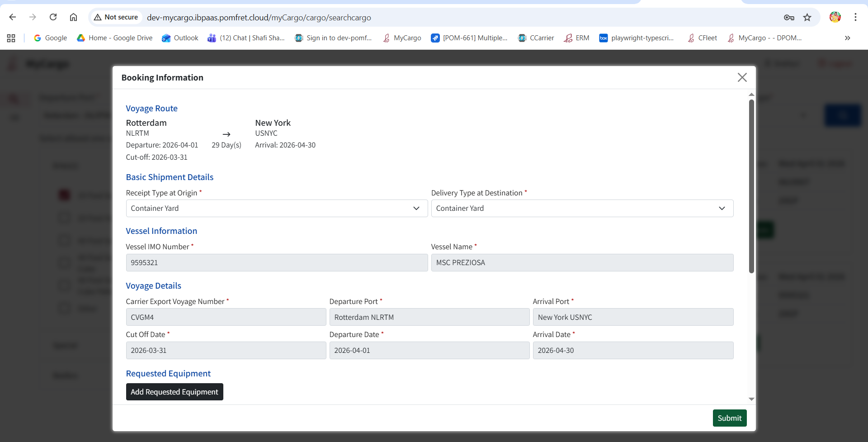Open the Chrome three-dot menu

[855, 17]
